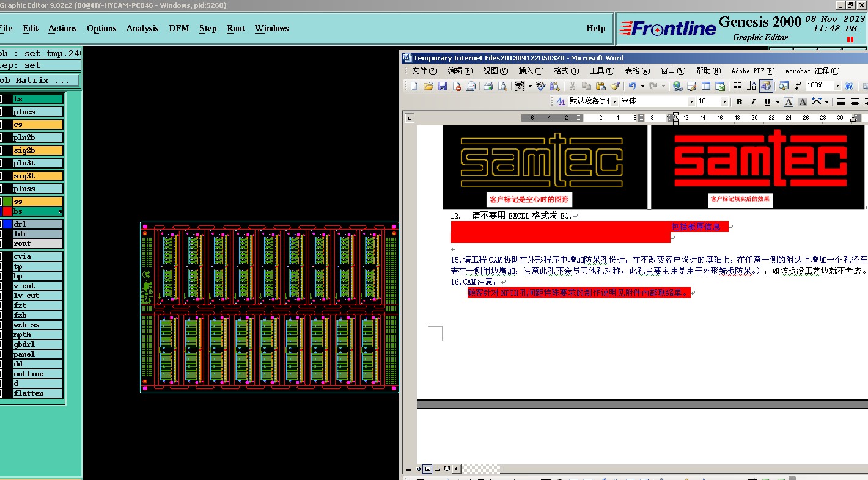Select the v-cut layer row
Screen dimensions: 868x480
pyautogui.click(x=37, y=286)
